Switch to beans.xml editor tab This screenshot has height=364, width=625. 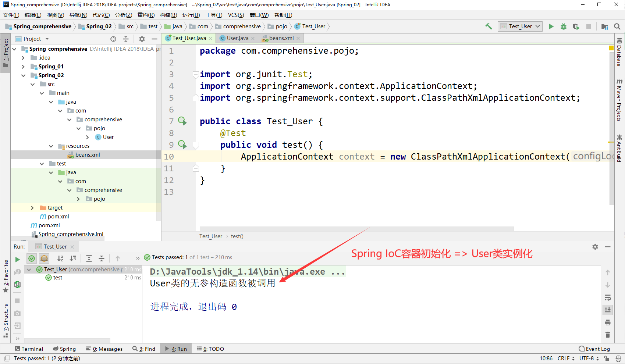(x=281, y=38)
